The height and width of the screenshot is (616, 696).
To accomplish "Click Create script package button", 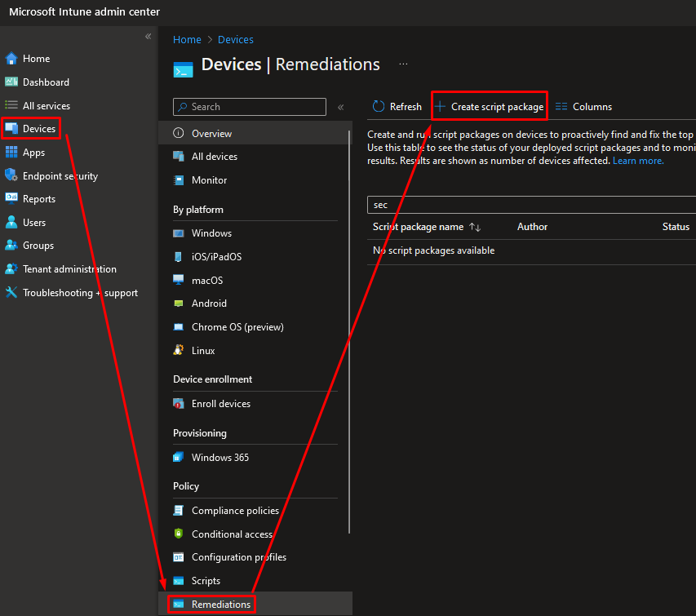I will coord(489,107).
